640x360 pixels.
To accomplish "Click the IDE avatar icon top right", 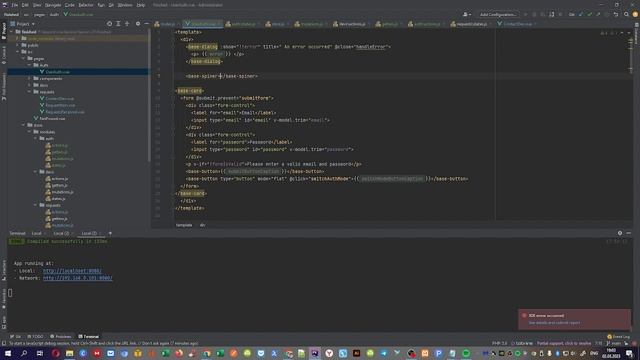I will coord(635,14).
